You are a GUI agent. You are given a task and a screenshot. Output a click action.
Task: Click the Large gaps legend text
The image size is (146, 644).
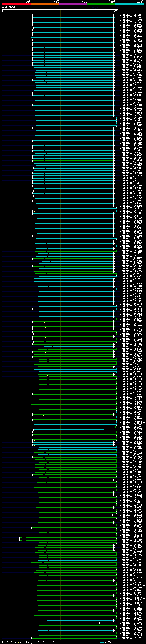coord(28,642)
